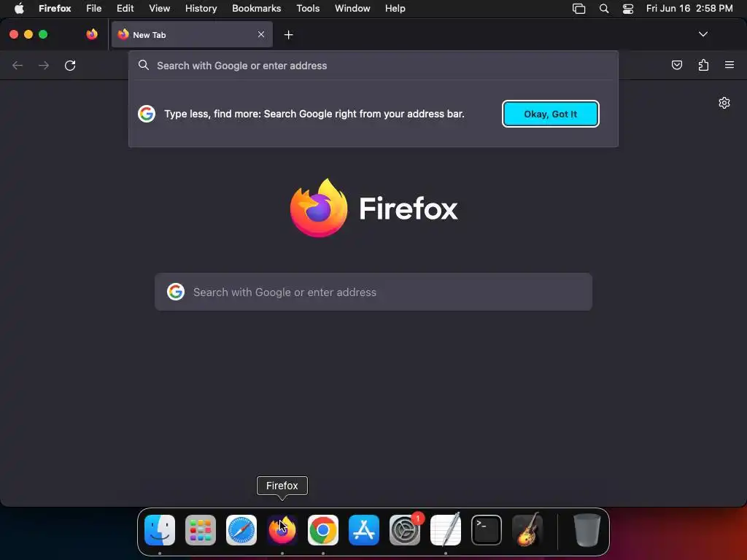
Task: Open Finder from the Dock
Action: click(160, 530)
